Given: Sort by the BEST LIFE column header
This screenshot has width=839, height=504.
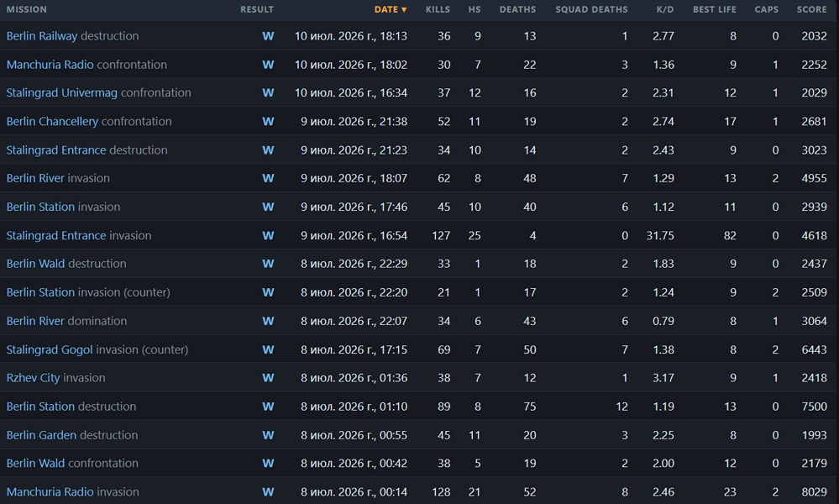Looking at the screenshot, I should tap(715, 9).
